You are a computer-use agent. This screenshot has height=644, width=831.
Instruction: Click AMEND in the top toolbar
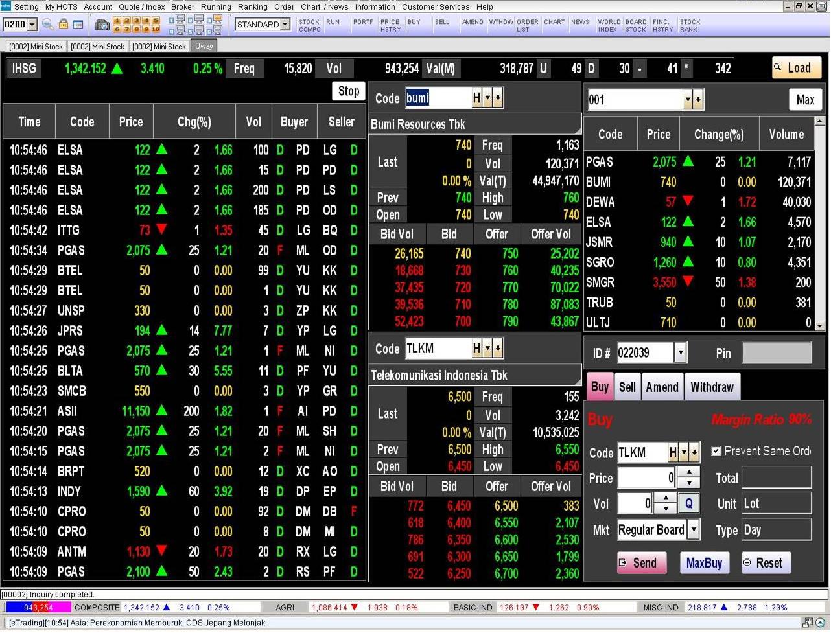(x=473, y=22)
